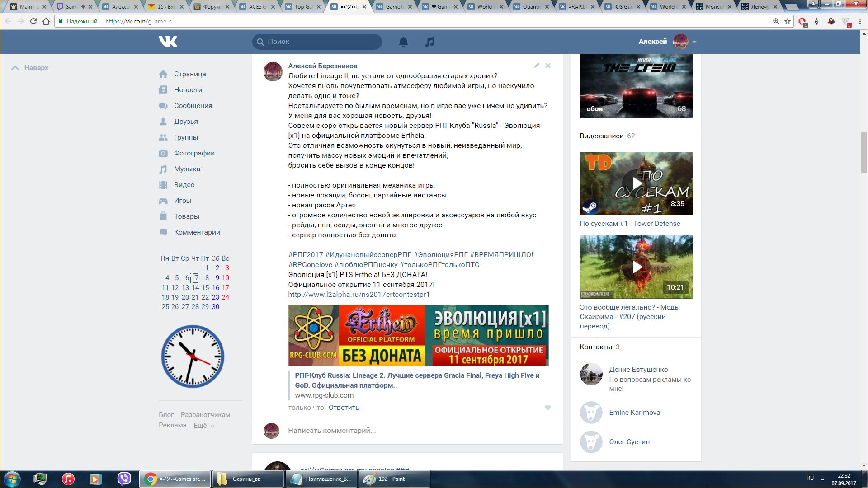Open Видеозаписи section header

click(x=602, y=136)
